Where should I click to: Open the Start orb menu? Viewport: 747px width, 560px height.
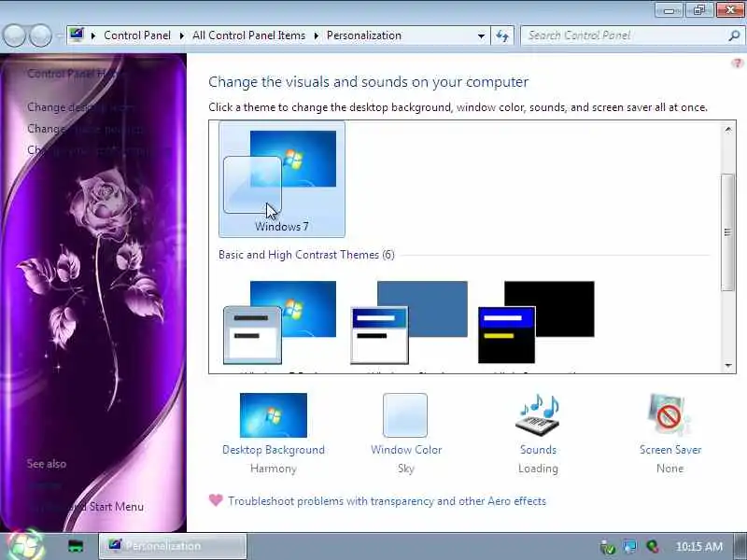(x=25, y=546)
